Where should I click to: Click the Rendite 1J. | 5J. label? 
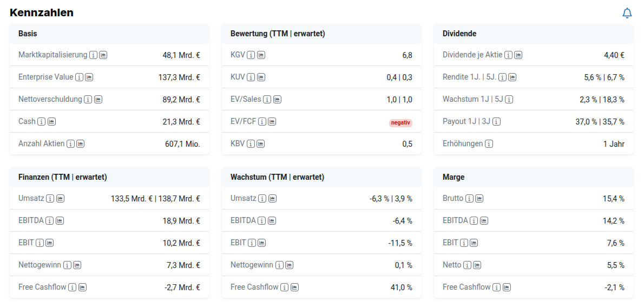pyautogui.click(x=469, y=77)
